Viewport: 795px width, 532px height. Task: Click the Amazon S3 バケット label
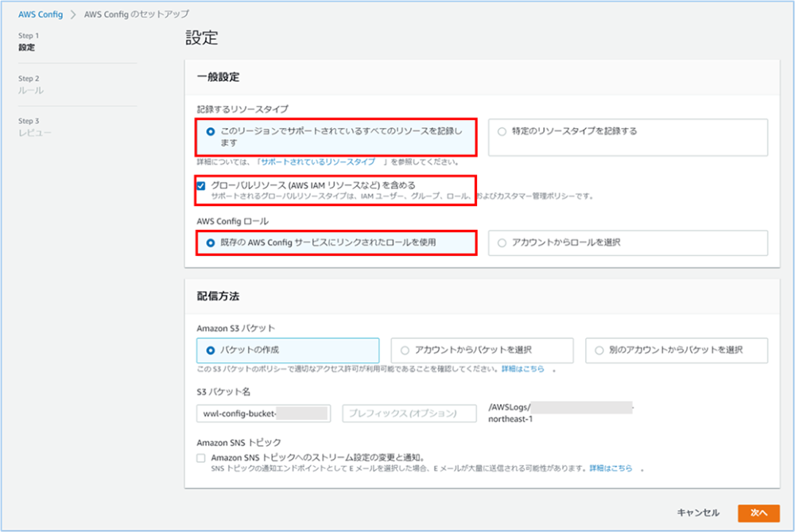coord(236,328)
